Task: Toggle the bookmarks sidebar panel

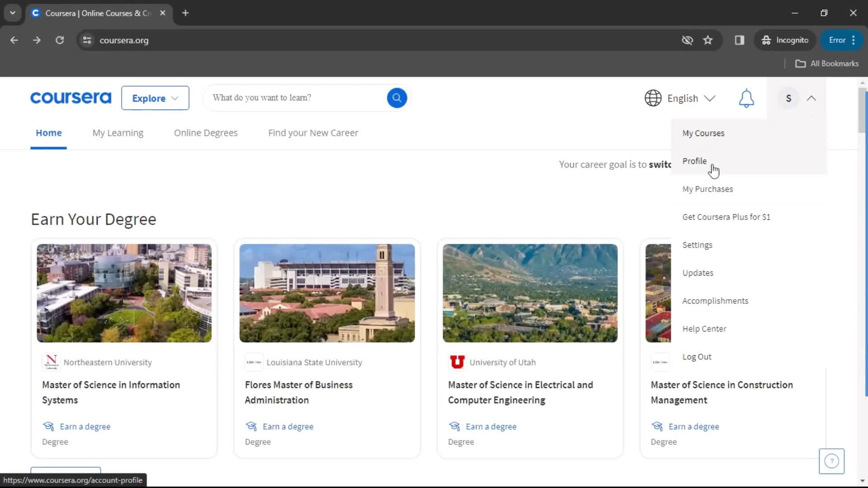Action: (x=739, y=40)
